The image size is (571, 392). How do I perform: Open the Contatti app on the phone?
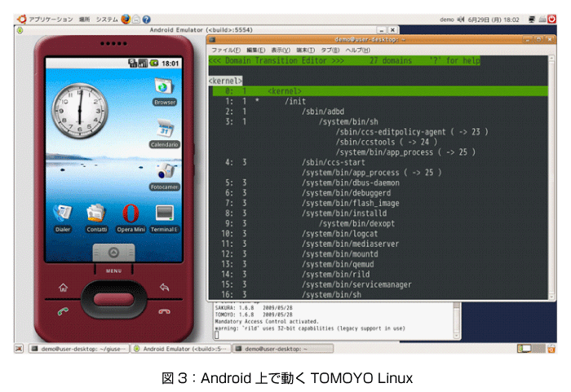[x=96, y=218]
